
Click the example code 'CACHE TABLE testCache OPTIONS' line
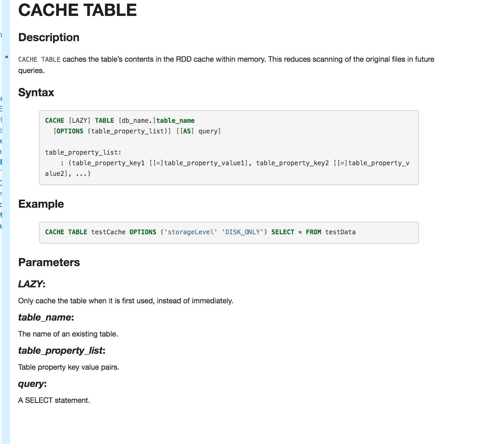(200, 232)
